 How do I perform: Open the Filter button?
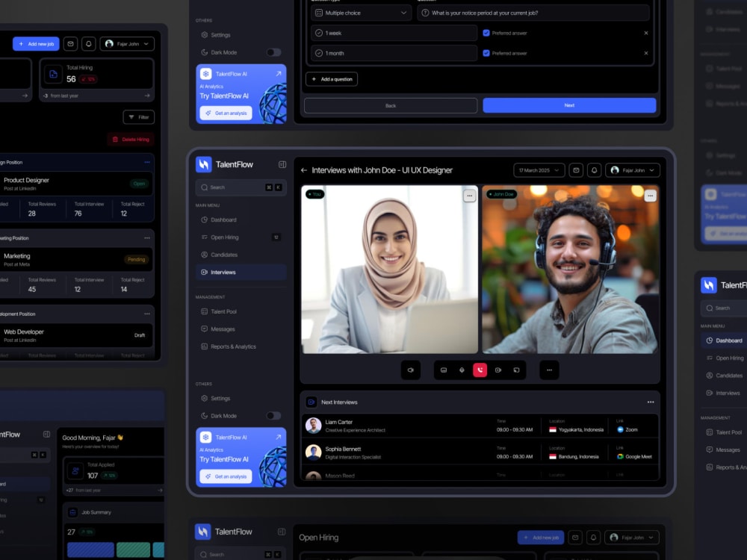coord(139,117)
